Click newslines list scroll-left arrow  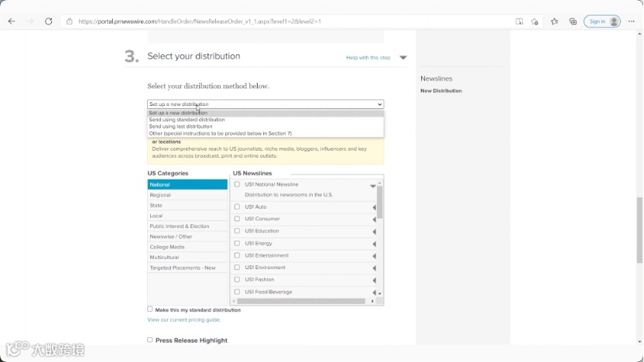click(x=234, y=301)
